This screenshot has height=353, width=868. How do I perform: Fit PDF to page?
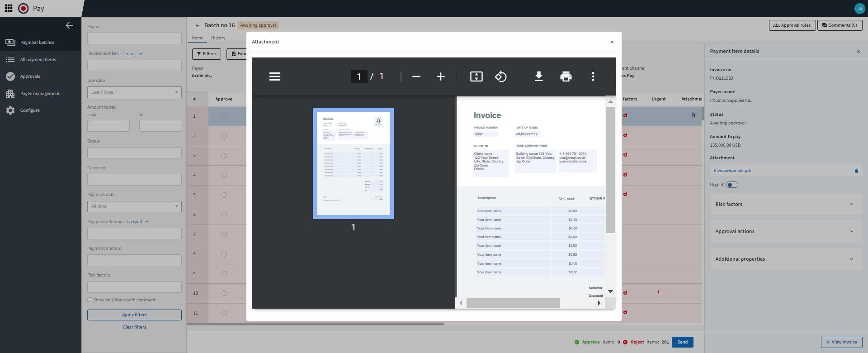tap(476, 76)
